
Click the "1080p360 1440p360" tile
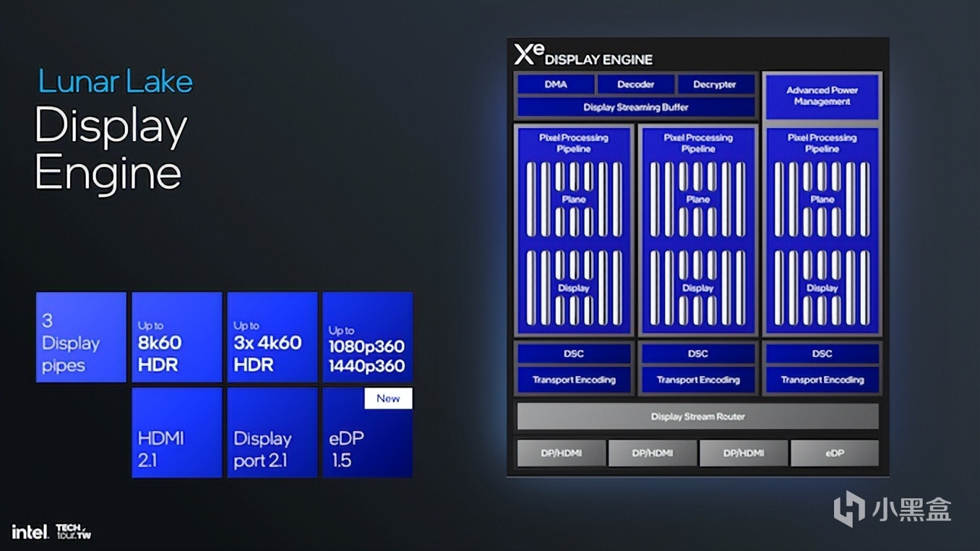pyautogui.click(x=368, y=337)
